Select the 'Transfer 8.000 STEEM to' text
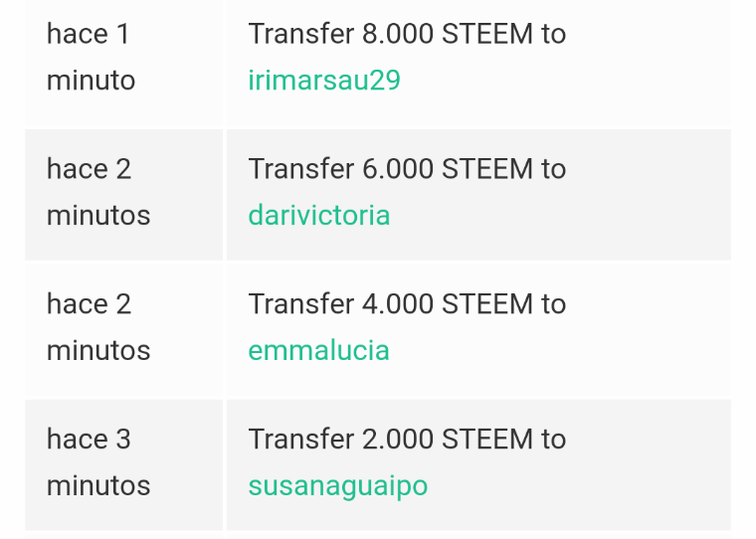Screen dimensions: 756x539 [x=407, y=34]
